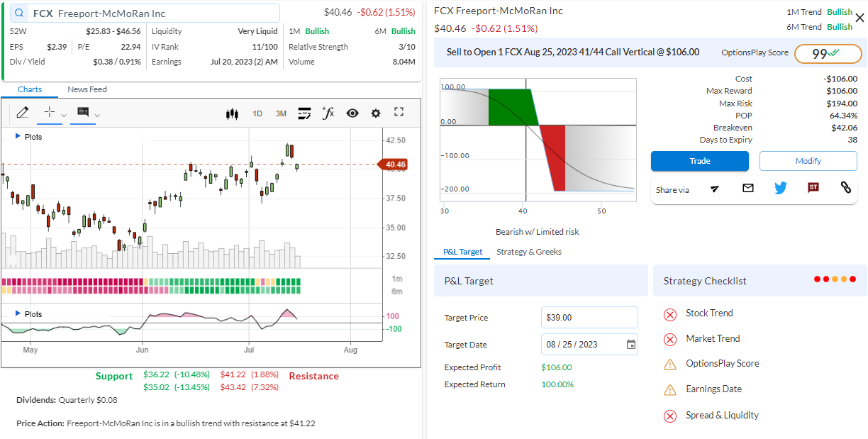Screen dimensions: 868x439
Task: Click the Market Trend X icon
Action: 670,340
